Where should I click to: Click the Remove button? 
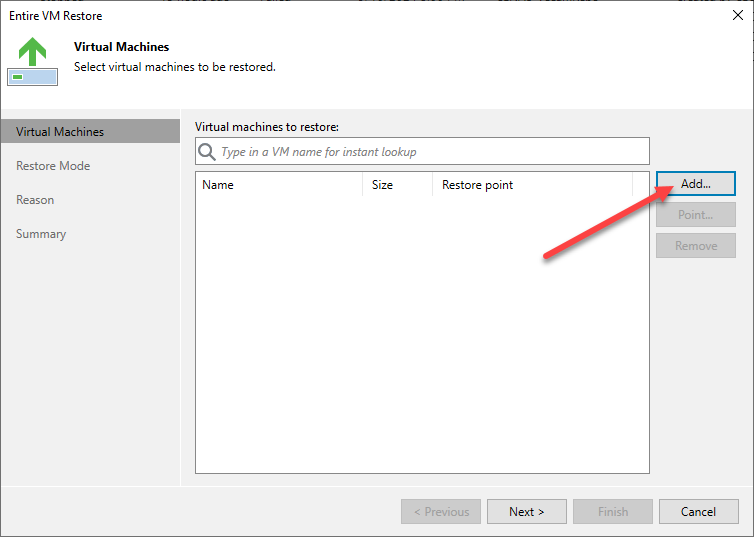(x=695, y=246)
